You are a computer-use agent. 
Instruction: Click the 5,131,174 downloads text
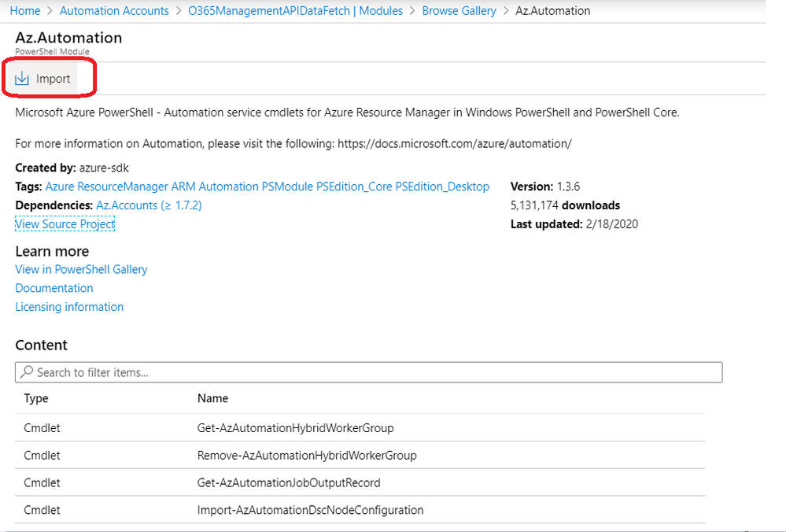pyautogui.click(x=565, y=205)
